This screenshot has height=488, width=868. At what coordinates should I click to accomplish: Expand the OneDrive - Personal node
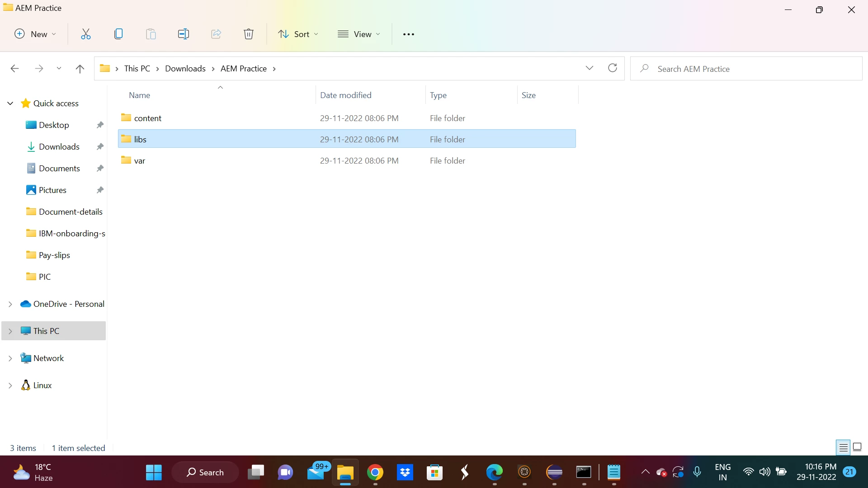[x=10, y=304]
